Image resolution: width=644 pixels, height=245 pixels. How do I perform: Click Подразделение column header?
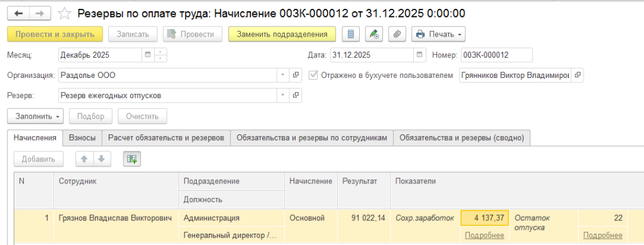231,182
